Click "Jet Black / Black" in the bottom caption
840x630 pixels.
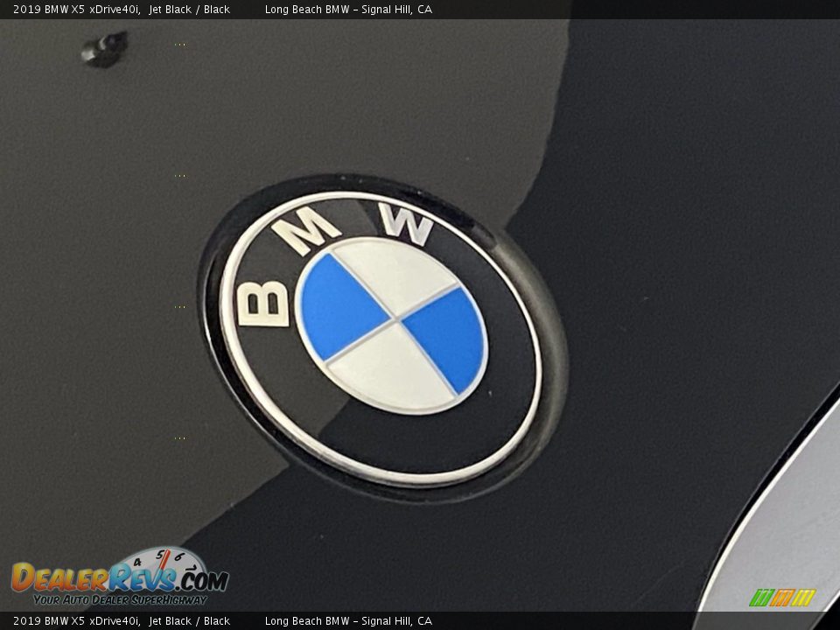click(190, 621)
